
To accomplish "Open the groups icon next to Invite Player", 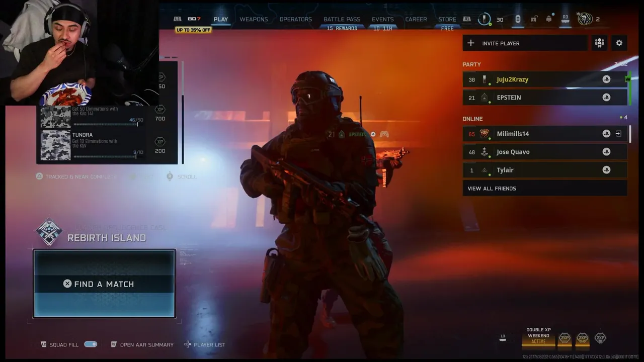I will (x=599, y=43).
